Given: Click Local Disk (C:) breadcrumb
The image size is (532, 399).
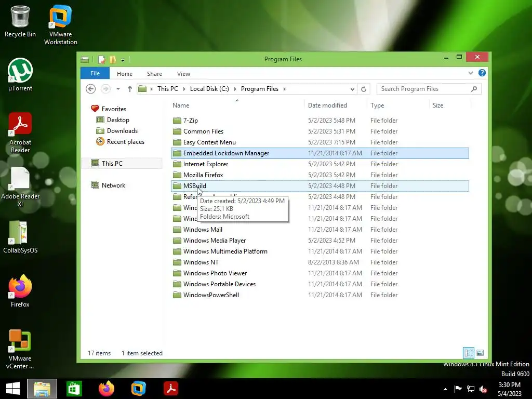Looking at the screenshot, I should click(209, 88).
